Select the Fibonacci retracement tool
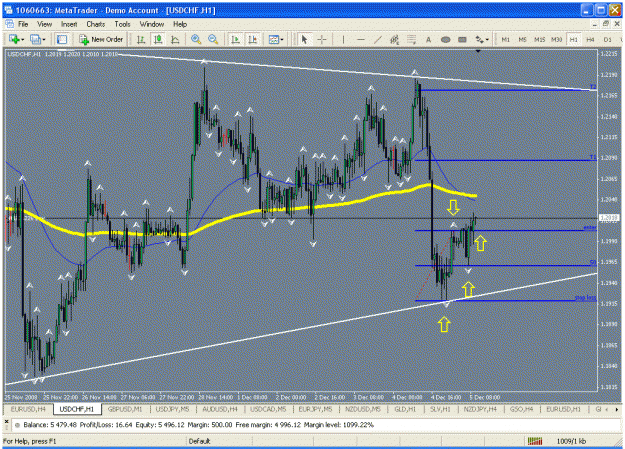Viewport: 625px width, 449px height. point(411,39)
